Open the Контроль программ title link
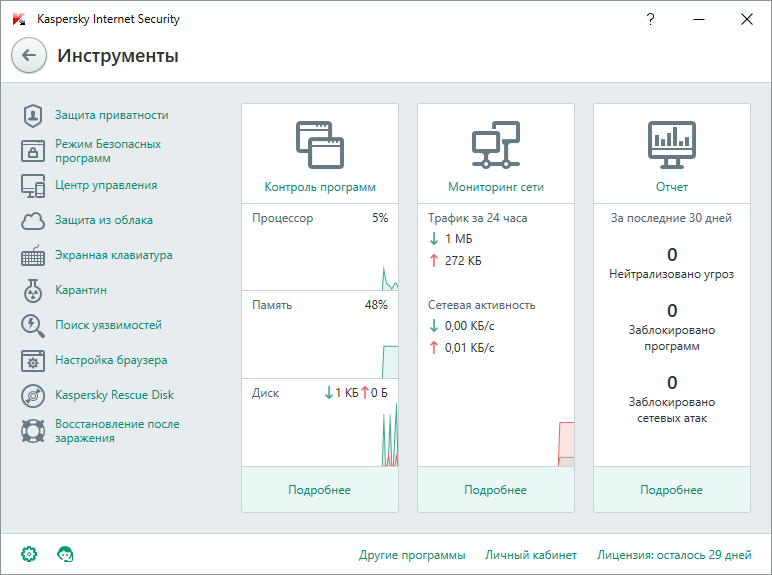The image size is (772, 575). tap(320, 187)
